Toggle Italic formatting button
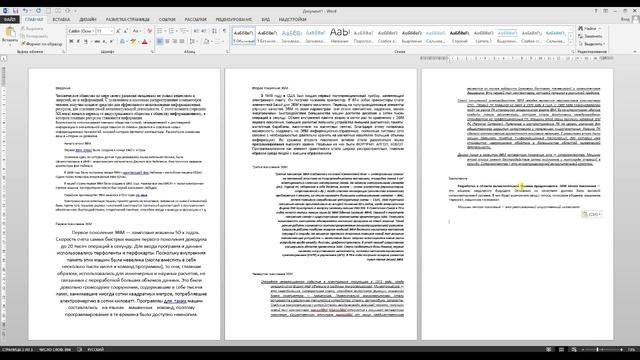Image resolution: width=640 pixels, height=360 pixels. 78,42
